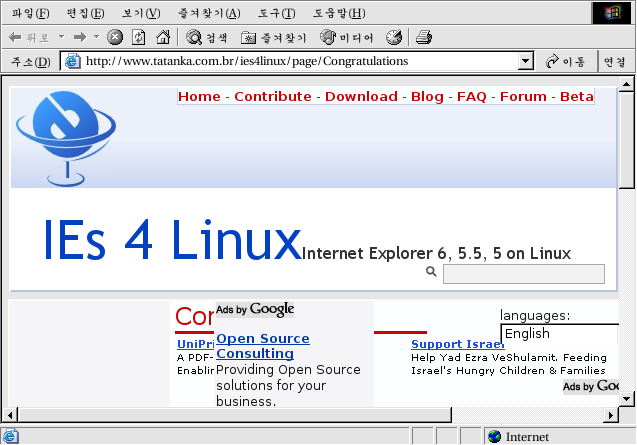Open the Favorites (A) menu
637x445 pixels.
tap(209, 13)
